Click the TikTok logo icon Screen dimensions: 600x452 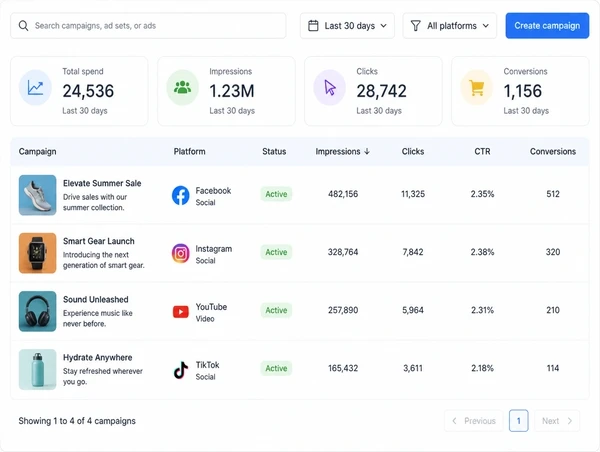click(x=181, y=370)
